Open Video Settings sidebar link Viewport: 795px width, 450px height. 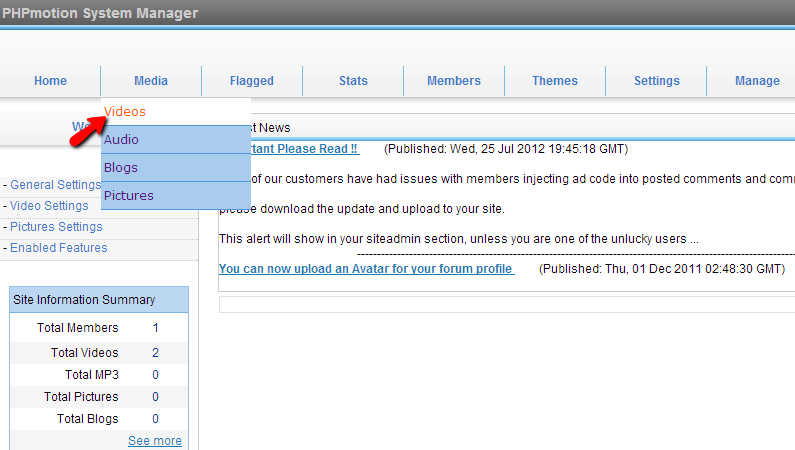click(x=49, y=206)
